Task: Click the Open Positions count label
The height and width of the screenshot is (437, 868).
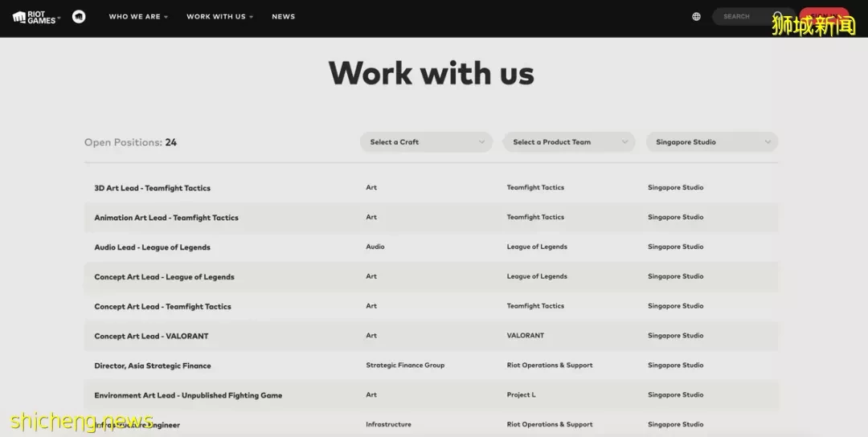Action: (131, 142)
